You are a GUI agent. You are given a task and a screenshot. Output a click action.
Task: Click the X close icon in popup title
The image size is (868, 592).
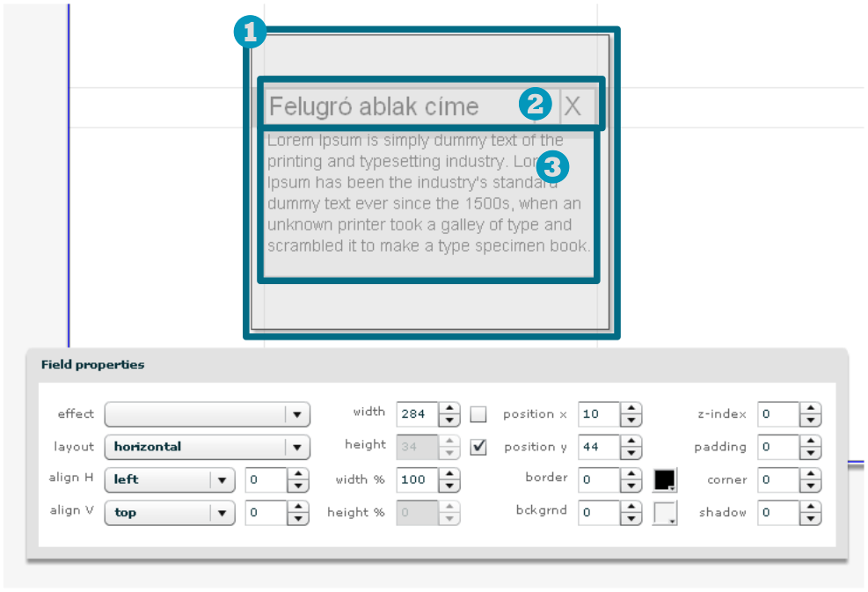pyautogui.click(x=573, y=106)
